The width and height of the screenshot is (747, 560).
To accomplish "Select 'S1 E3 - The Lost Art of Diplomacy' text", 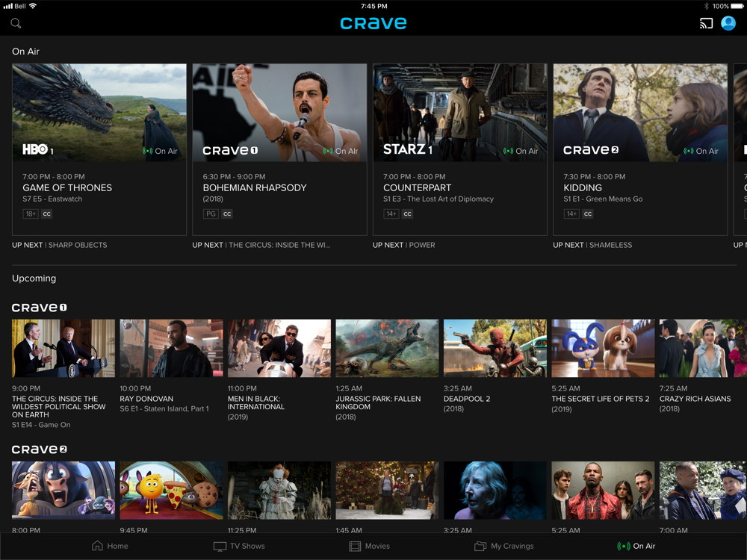I will click(438, 199).
